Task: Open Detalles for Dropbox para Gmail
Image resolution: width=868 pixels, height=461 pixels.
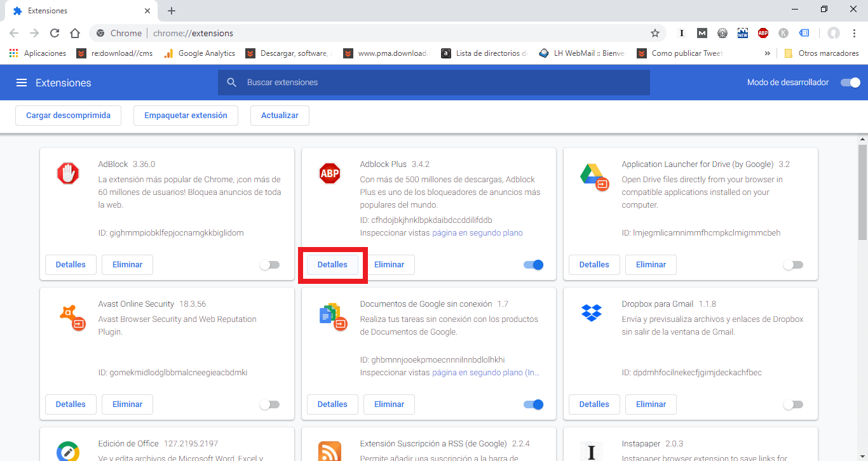Action: pyautogui.click(x=594, y=404)
